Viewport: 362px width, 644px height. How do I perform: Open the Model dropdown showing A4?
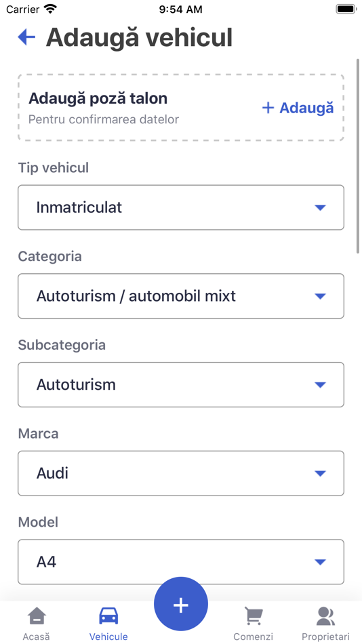pyautogui.click(x=181, y=562)
